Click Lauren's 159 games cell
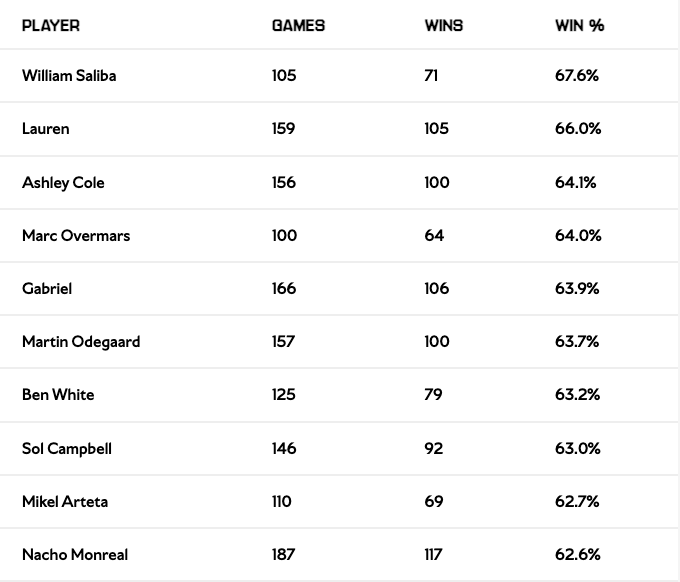 tap(284, 129)
